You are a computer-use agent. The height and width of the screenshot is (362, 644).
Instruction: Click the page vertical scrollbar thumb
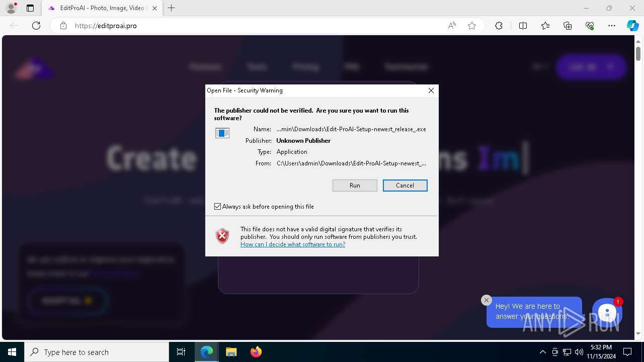(x=638, y=53)
